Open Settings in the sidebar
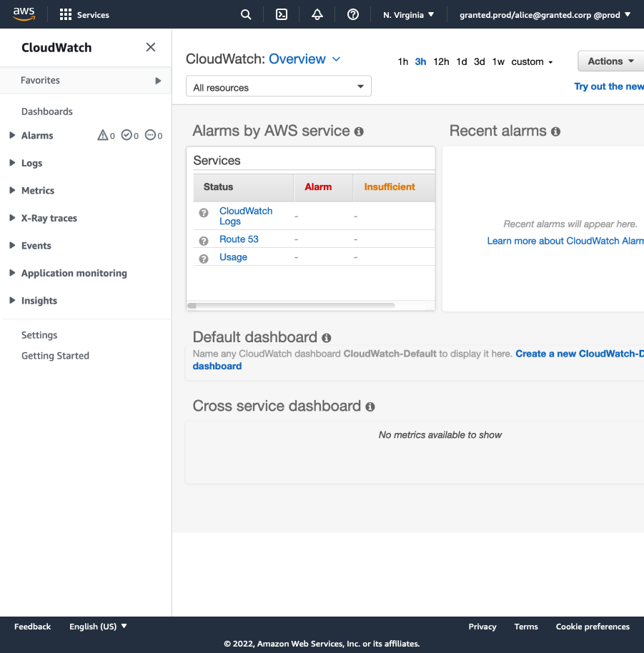Image resolution: width=644 pixels, height=653 pixels. click(x=39, y=335)
